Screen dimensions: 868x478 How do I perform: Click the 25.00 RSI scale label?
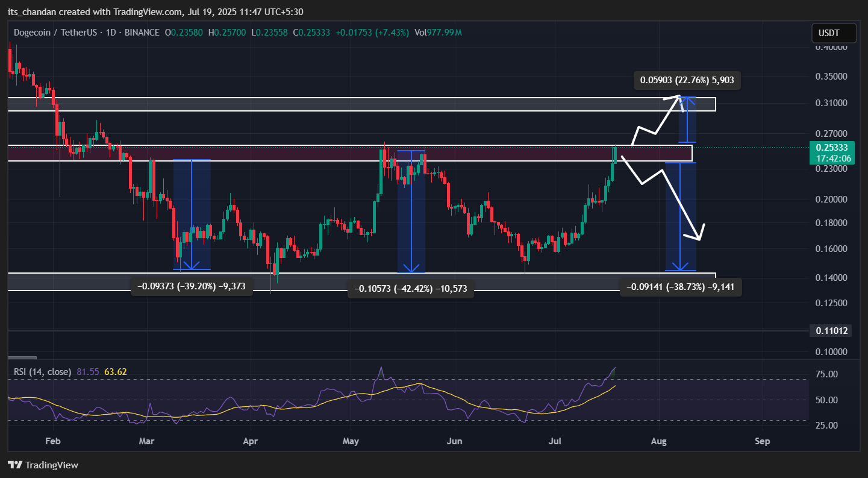(825, 426)
